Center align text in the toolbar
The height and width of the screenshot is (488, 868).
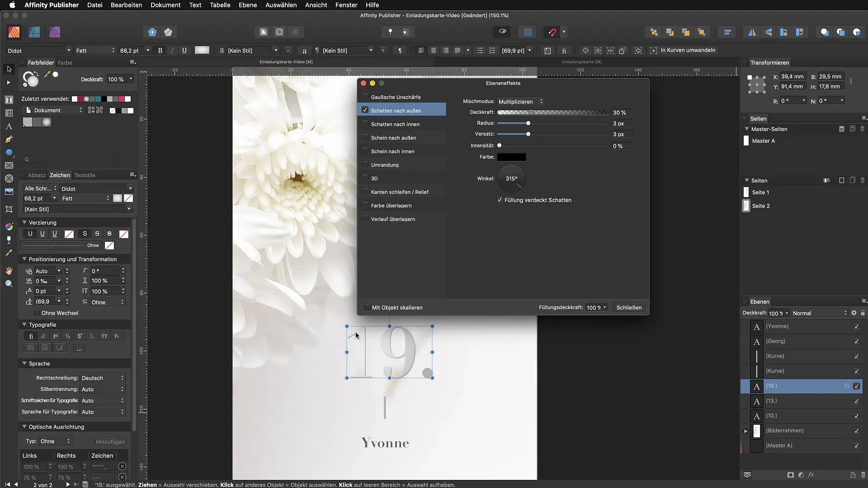pos(433,51)
